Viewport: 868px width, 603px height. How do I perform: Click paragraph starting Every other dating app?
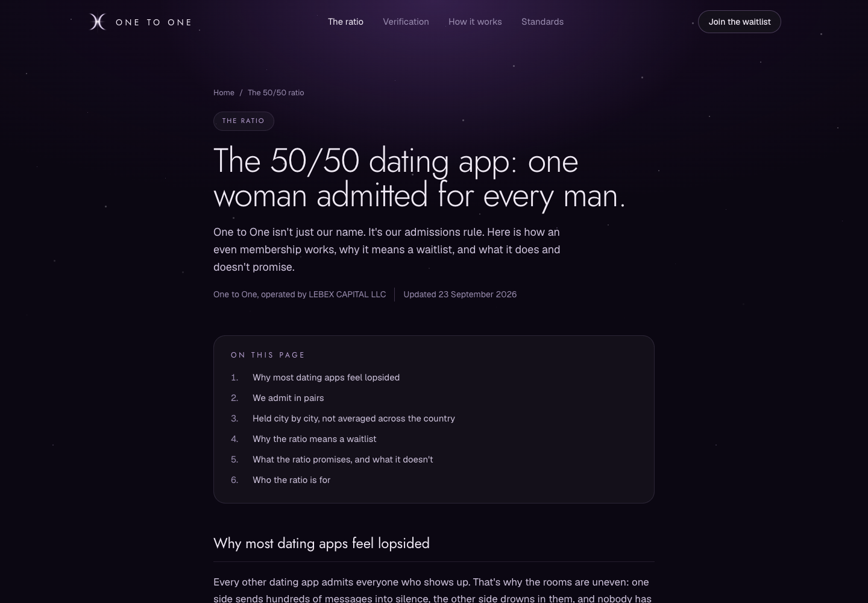(x=432, y=590)
